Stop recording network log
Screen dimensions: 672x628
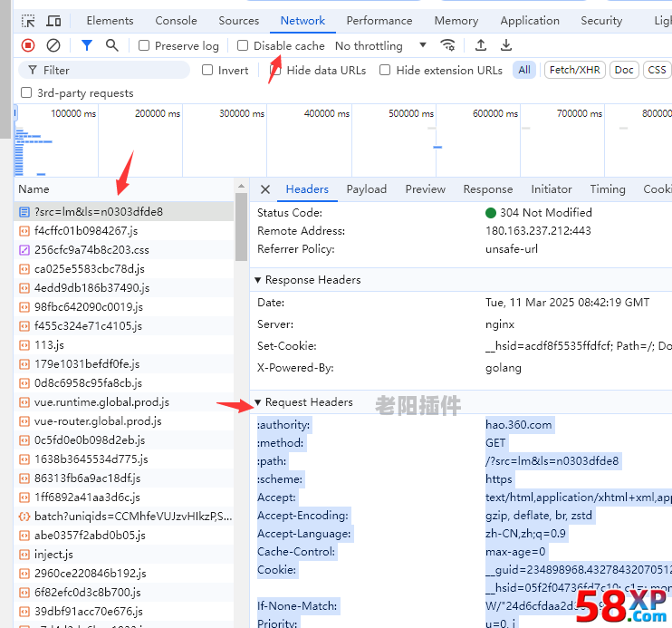(28, 45)
